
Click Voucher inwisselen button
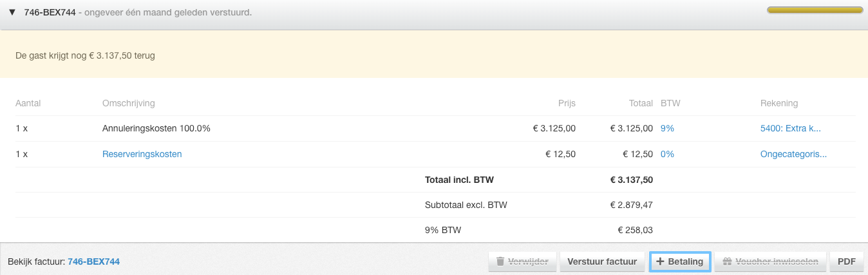click(770, 261)
